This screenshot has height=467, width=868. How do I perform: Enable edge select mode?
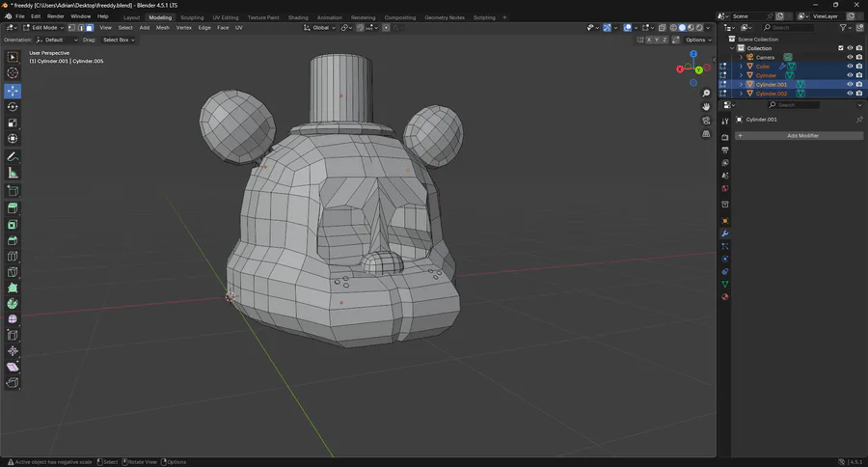[81, 28]
